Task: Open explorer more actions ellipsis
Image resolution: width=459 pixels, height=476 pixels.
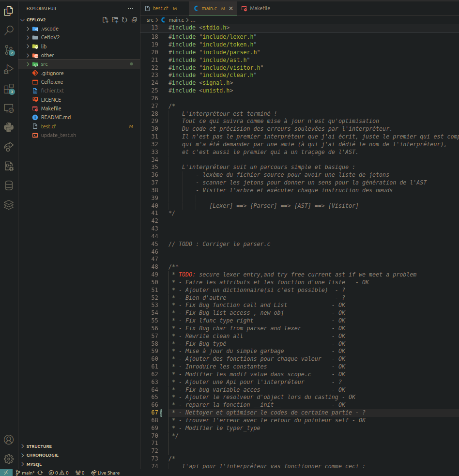Action: [x=131, y=9]
